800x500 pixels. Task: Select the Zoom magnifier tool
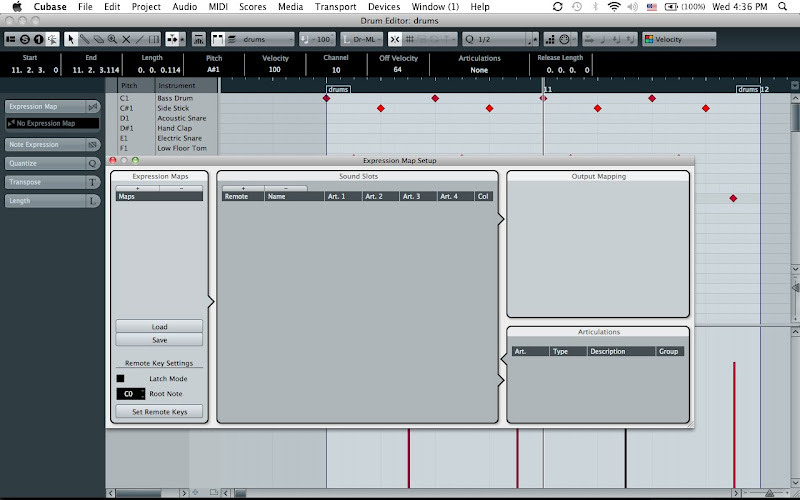113,39
